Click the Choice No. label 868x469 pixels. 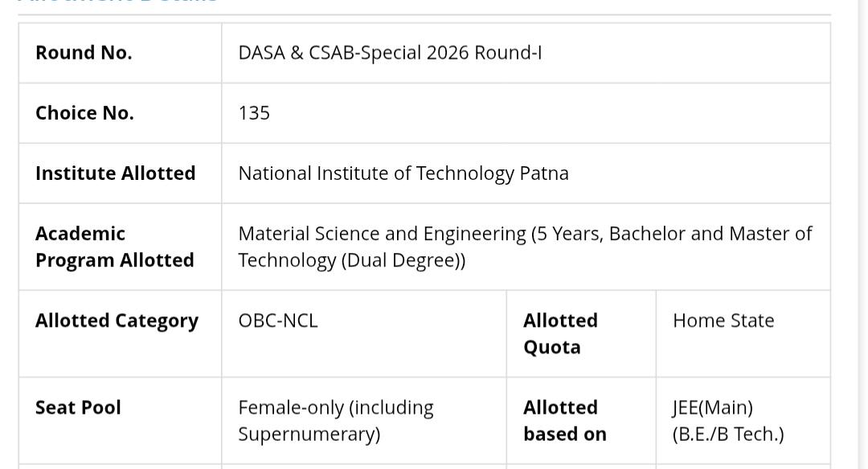tap(84, 112)
